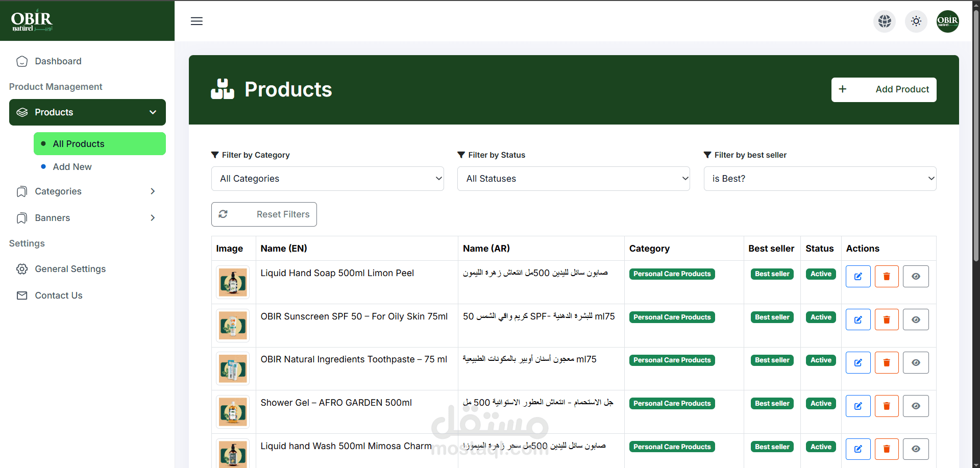The image size is (980, 468).
Task: Click the Active status badge for OBIR Sunscreen
Action: (821, 317)
